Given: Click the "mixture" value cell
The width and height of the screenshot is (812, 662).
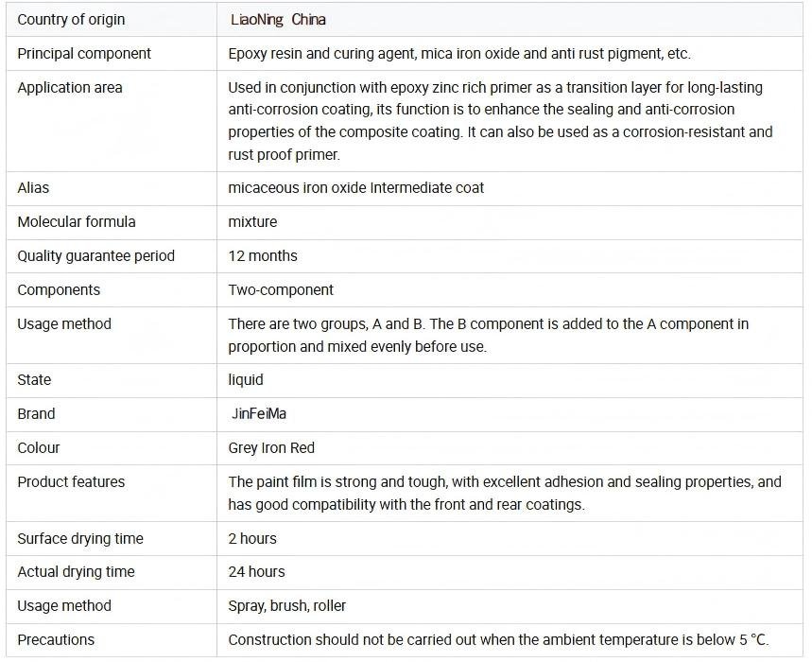Looking at the screenshot, I should (x=252, y=222).
